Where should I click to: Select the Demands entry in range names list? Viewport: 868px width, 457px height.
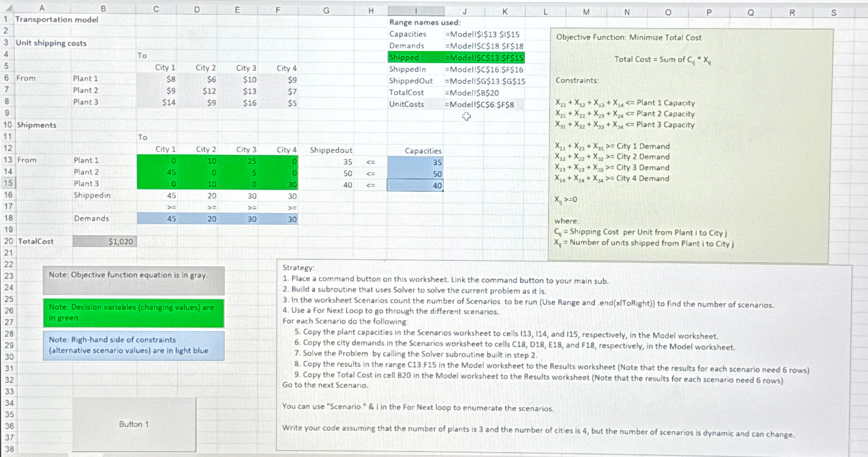point(407,46)
